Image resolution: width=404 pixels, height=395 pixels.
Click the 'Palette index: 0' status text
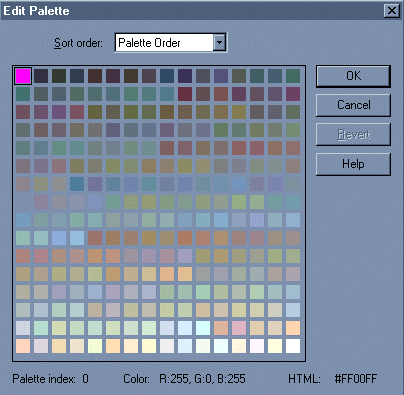51,379
